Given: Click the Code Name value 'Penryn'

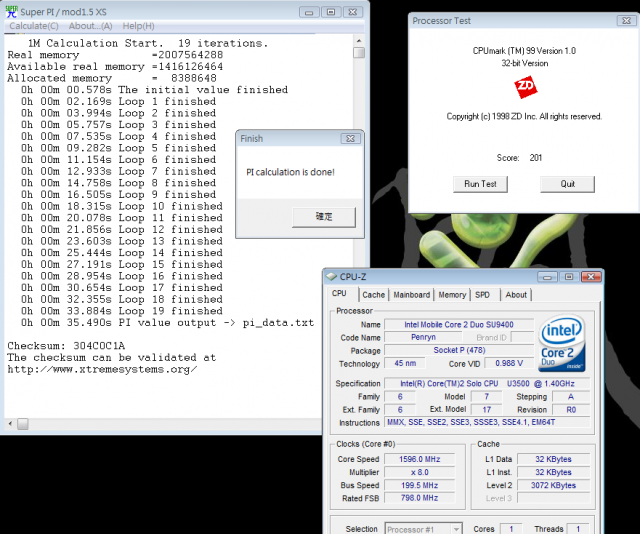Looking at the screenshot, I should click(423, 337).
